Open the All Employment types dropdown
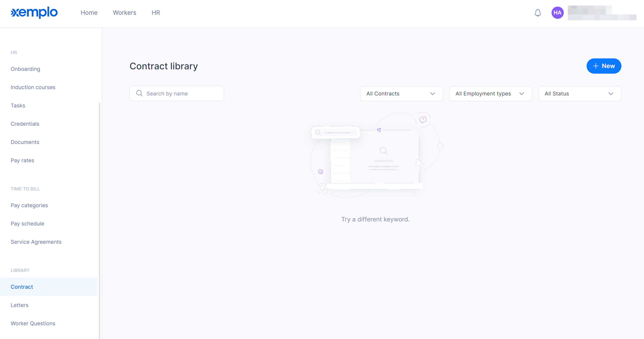Viewport: 644px width, 339px height. pos(490,94)
